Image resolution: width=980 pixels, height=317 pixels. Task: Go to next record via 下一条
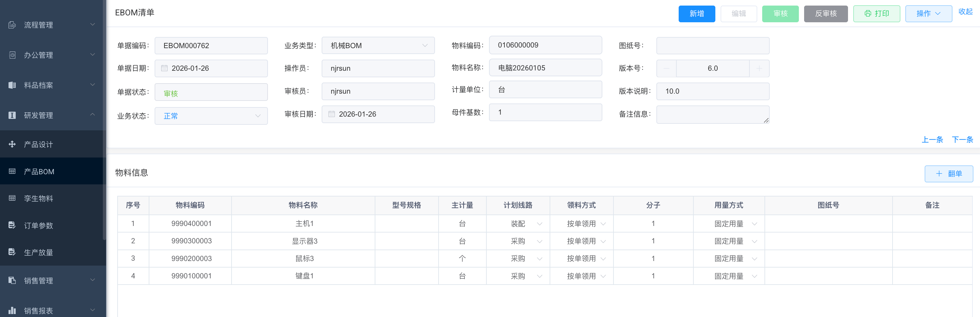click(x=962, y=140)
